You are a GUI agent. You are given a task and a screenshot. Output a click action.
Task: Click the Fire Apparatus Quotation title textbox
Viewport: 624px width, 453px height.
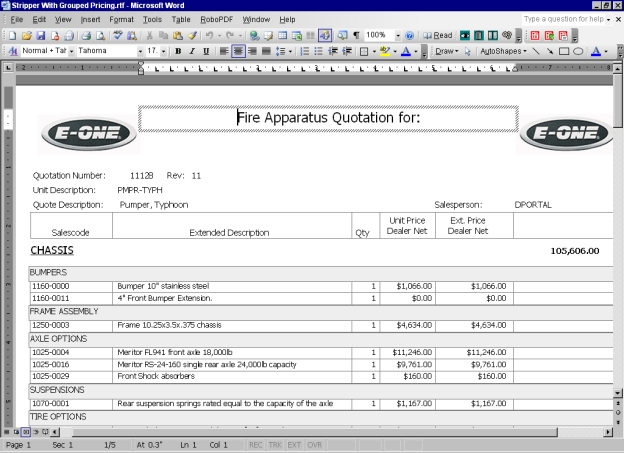coord(328,118)
